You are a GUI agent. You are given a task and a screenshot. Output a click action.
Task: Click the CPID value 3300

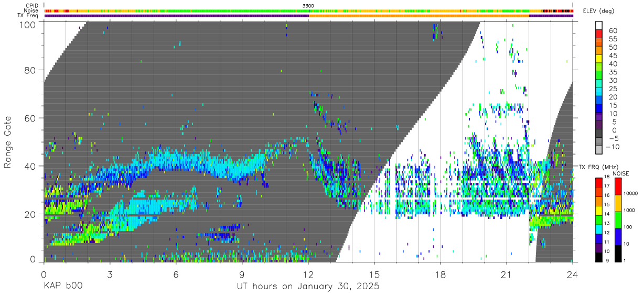coord(308,6)
